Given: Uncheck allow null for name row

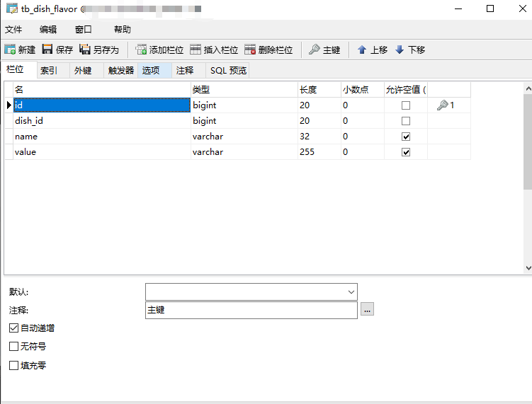Looking at the screenshot, I should 406,137.
